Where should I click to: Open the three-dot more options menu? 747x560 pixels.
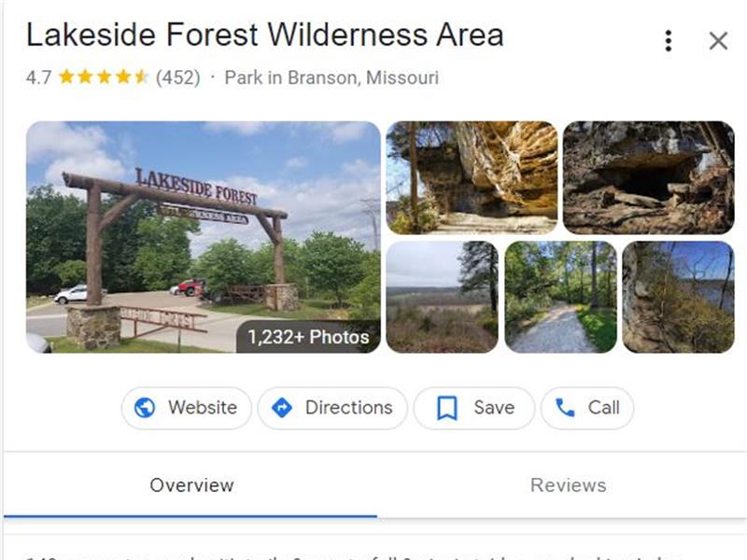669,40
